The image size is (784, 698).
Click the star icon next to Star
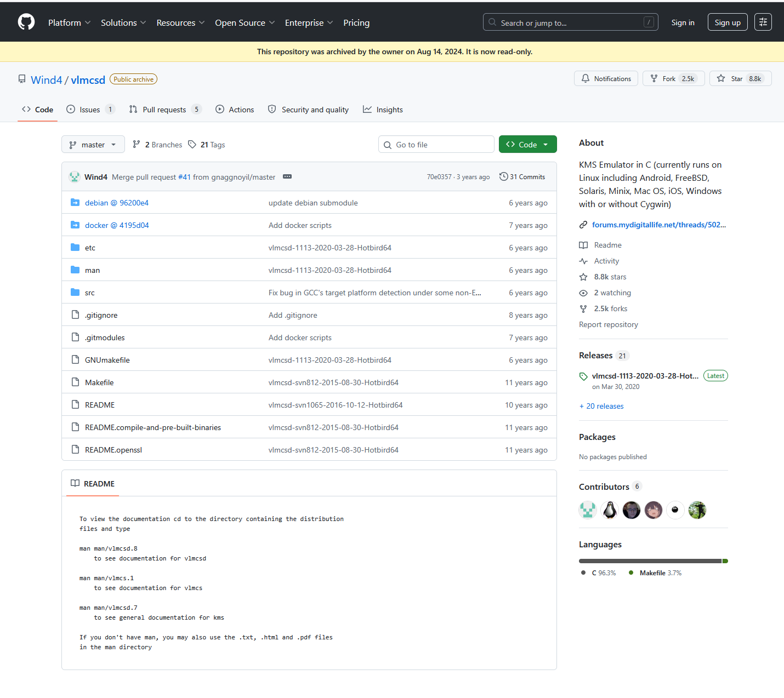coord(721,78)
